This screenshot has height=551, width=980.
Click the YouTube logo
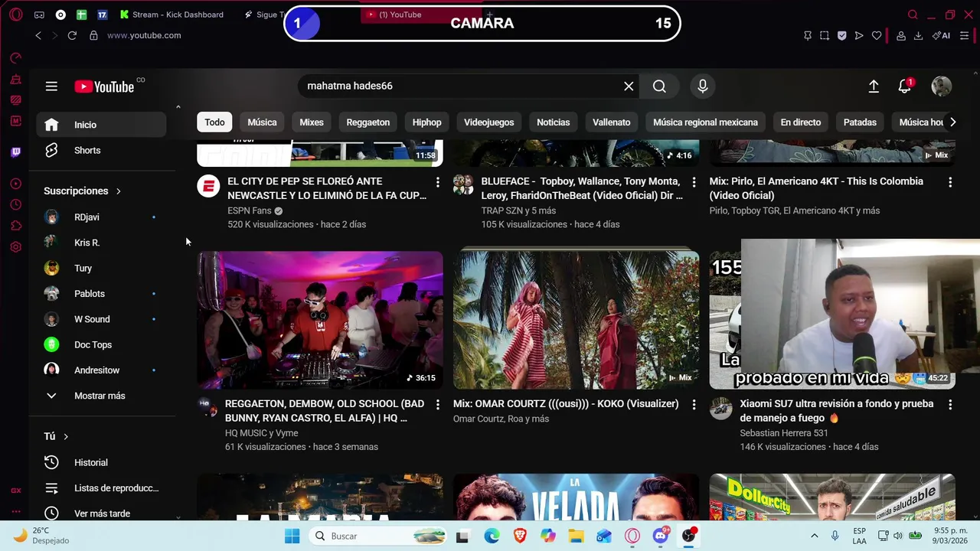point(104,86)
